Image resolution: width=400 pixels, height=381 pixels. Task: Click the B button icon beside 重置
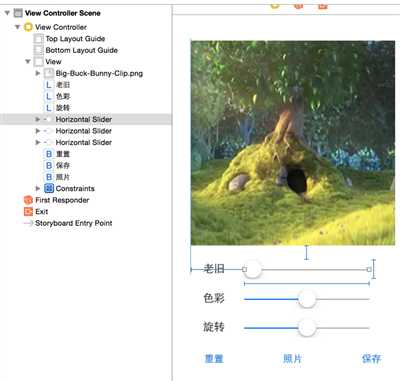49,154
